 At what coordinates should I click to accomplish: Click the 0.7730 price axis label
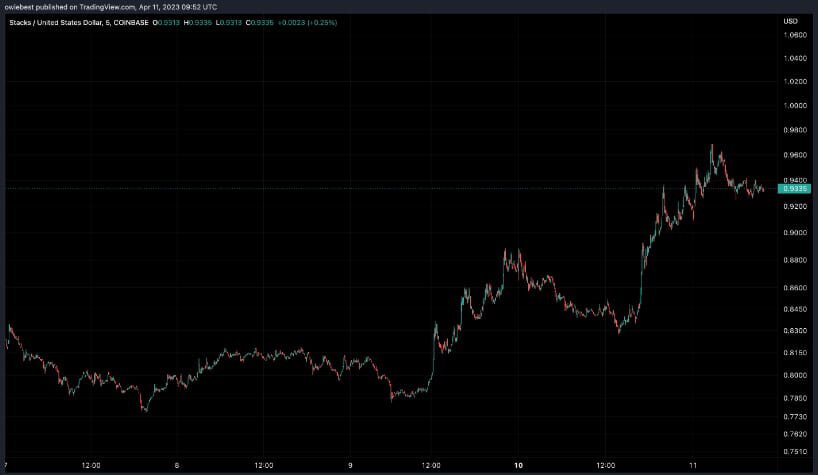[795, 417]
